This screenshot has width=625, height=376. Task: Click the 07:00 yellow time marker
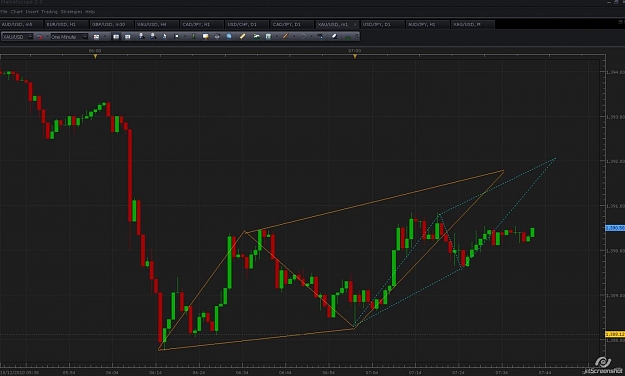tap(355, 57)
